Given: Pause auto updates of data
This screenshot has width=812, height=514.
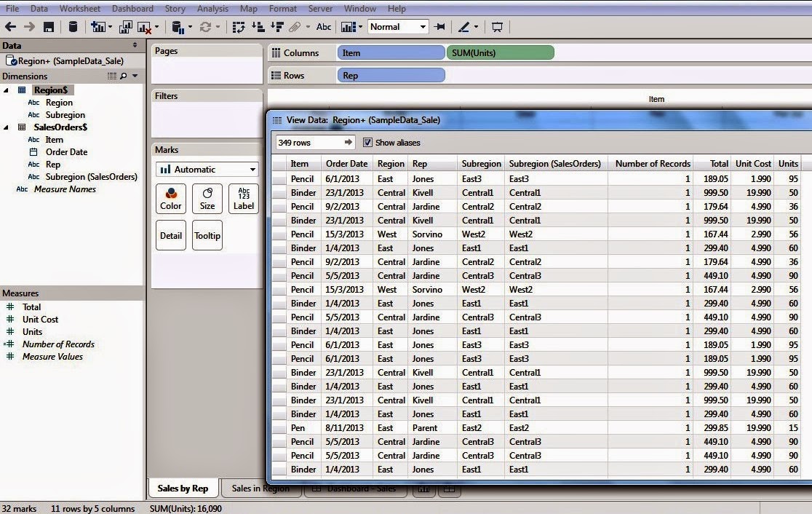Looking at the screenshot, I should 178,27.
